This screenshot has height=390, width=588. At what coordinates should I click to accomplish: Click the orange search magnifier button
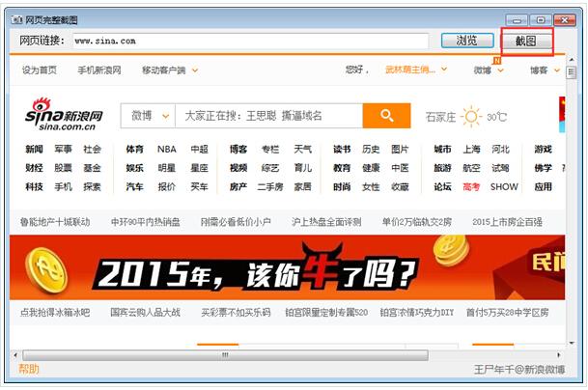point(387,116)
